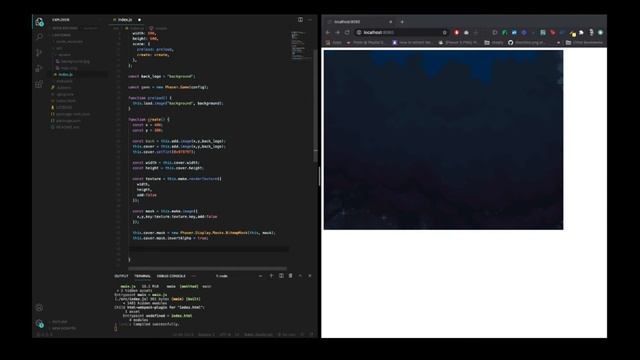
Task: Go back in the browser
Action: 328,32
